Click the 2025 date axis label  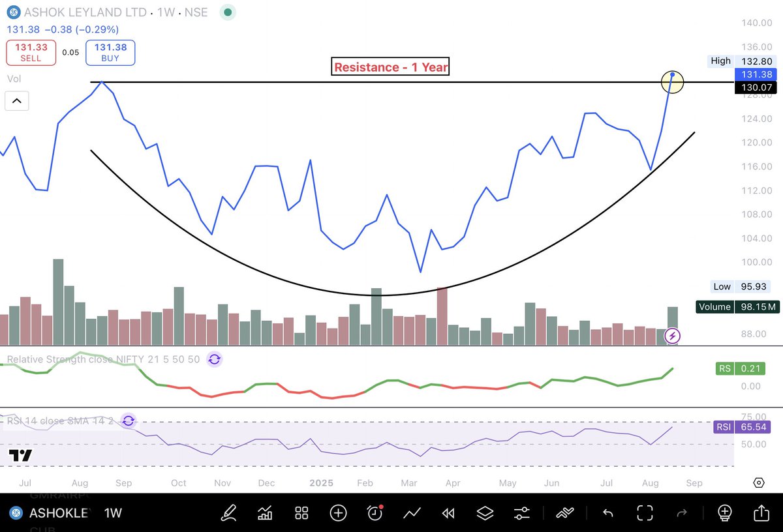[322, 483]
